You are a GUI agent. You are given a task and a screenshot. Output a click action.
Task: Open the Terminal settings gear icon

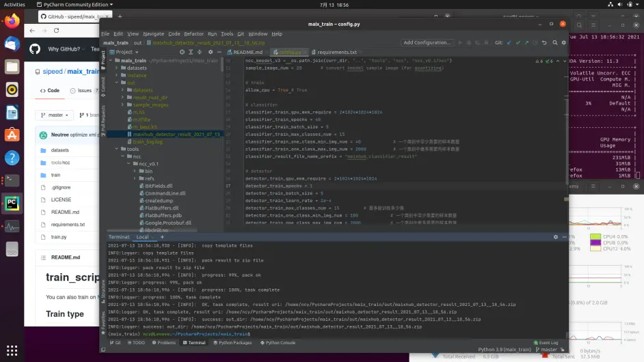[x=556, y=237]
